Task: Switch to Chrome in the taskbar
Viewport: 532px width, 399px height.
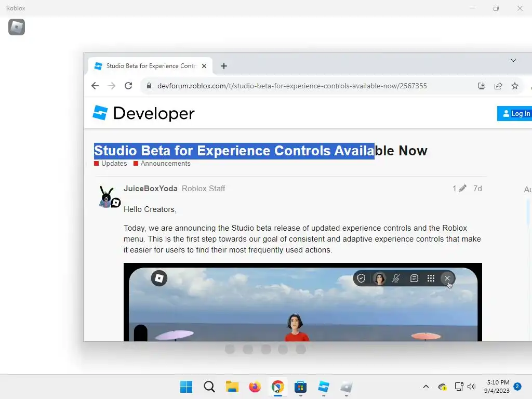Action: 278,387
